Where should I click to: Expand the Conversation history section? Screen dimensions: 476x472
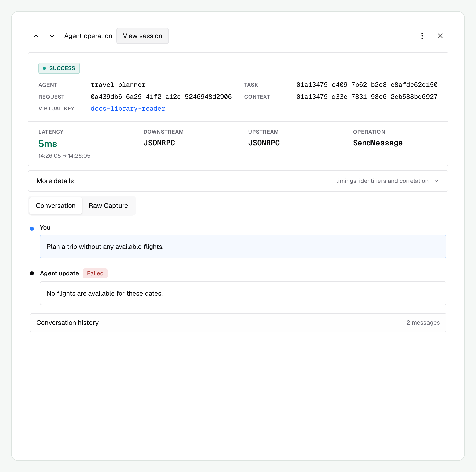238,323
